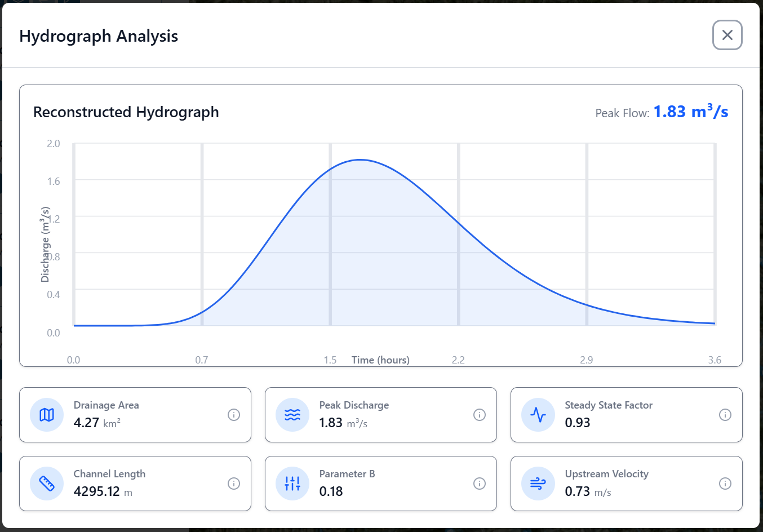Click the Drainage Area map icon

(47, 415)
